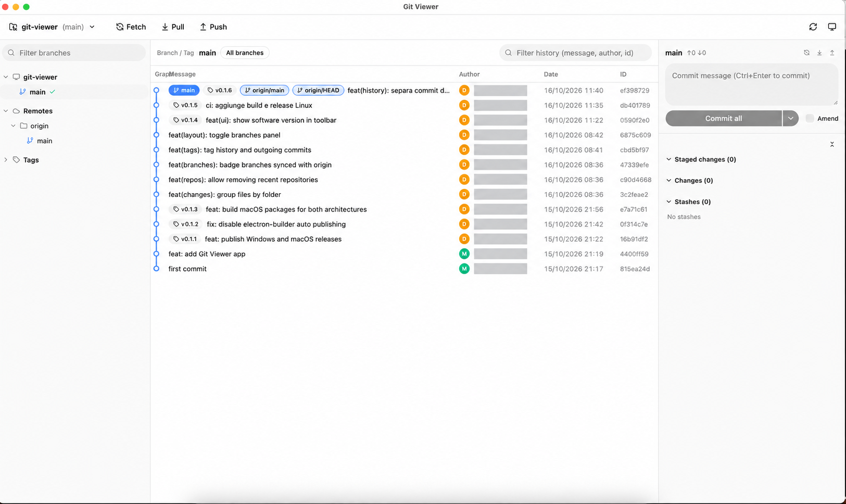
Task: Collapse the git-viewer local branches group
Action: click(6, 77)
